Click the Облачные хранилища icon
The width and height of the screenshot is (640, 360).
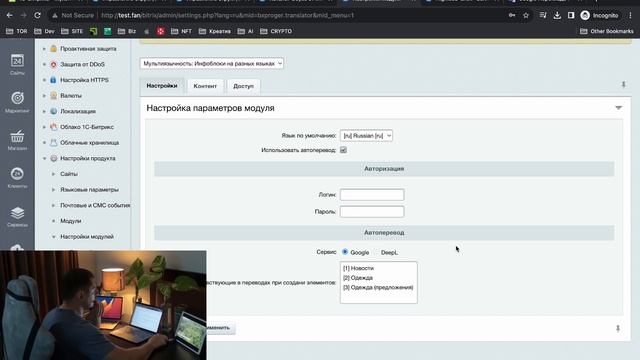coord(53,143)
